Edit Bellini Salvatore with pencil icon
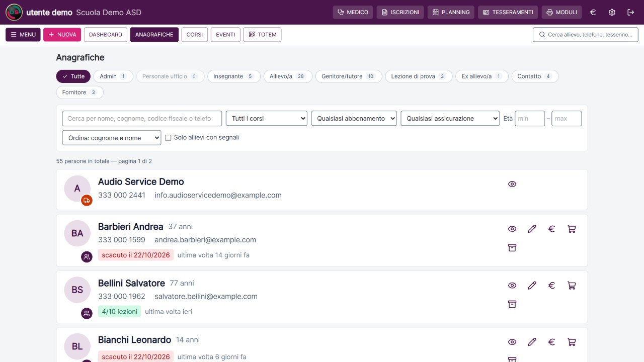 click(532, 286)
